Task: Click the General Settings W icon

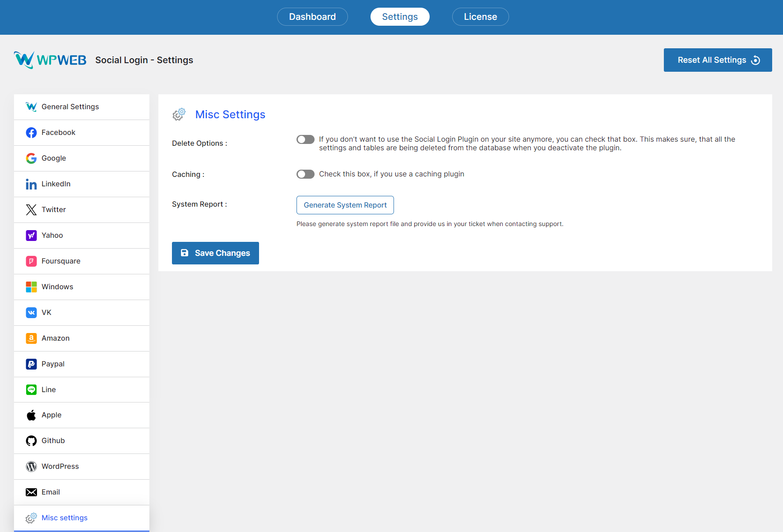Action: (31, 107)
